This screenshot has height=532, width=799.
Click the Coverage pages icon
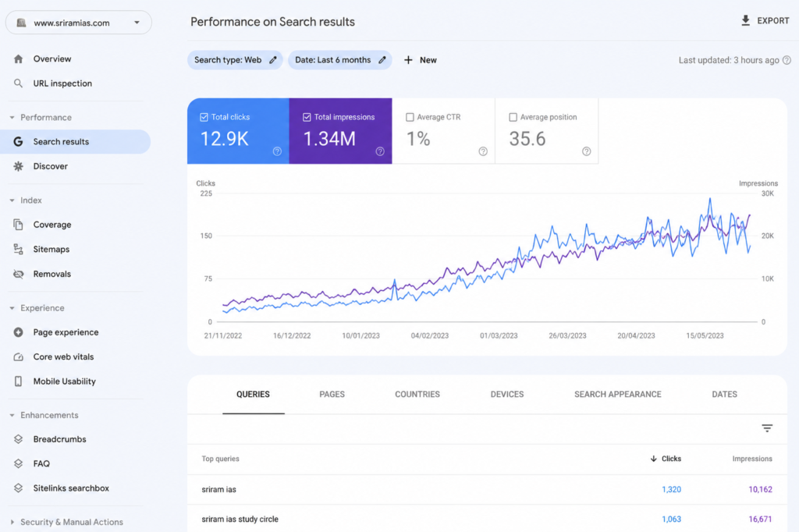19,225
